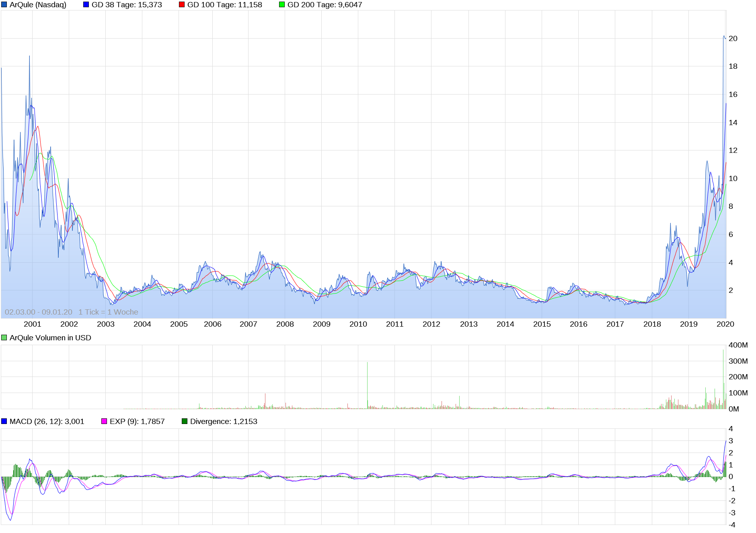Toggle the ArQule Volumen in USD label
Viewport: 756px width, 533px height.
(x=50, y=337)
